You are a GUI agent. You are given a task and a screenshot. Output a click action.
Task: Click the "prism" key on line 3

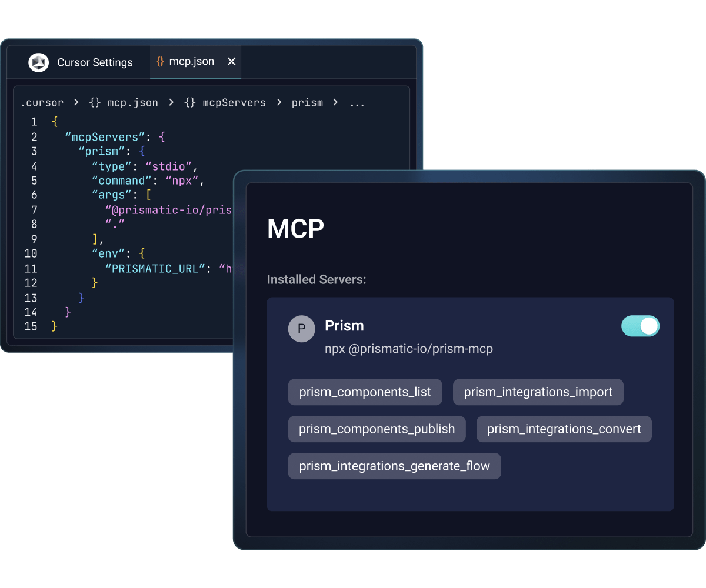tap(101, 152)
